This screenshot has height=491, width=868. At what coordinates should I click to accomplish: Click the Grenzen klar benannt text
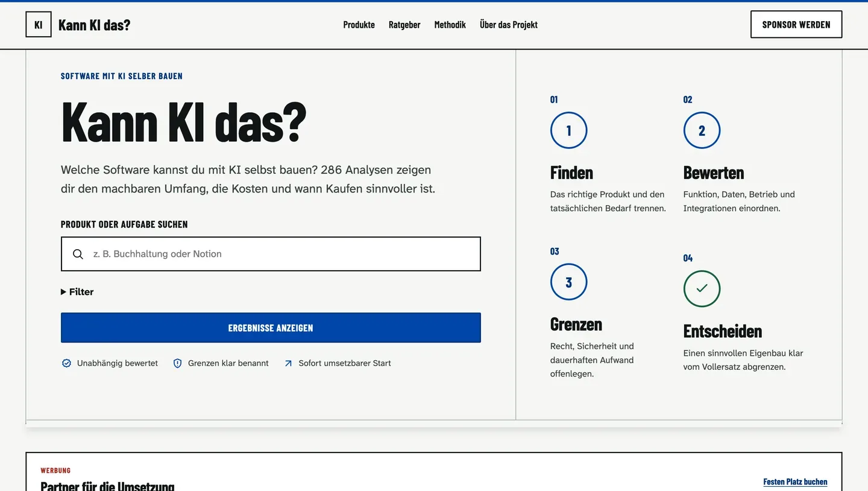(x=228, y=363)
